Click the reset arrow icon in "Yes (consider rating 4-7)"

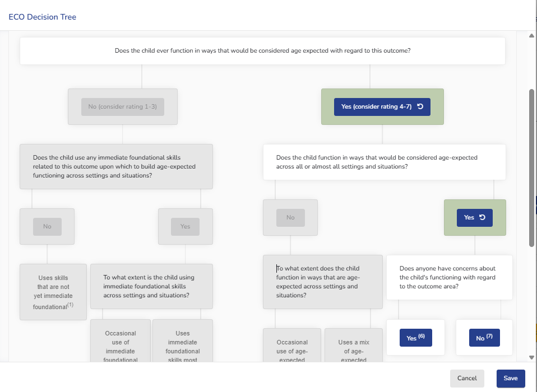click(x=420, y=107)
